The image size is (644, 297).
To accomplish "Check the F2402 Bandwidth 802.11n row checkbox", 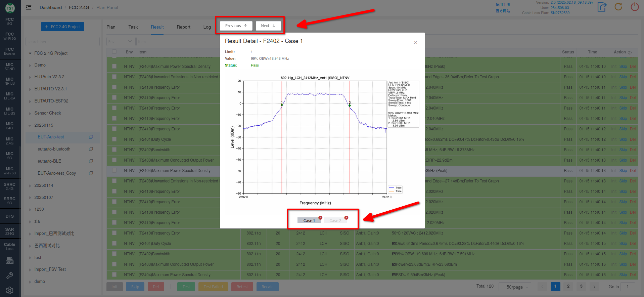I will tap(114, 254).
